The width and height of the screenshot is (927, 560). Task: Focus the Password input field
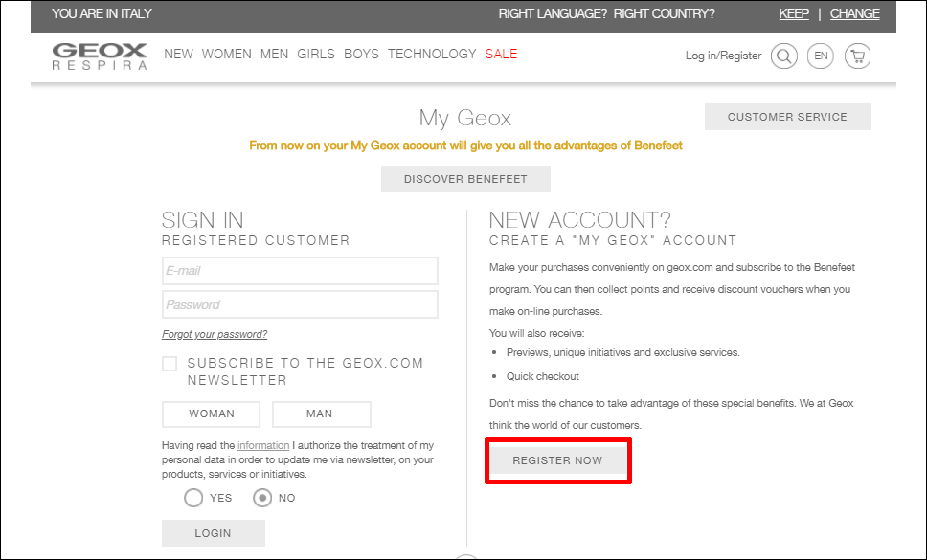(301, 304)
